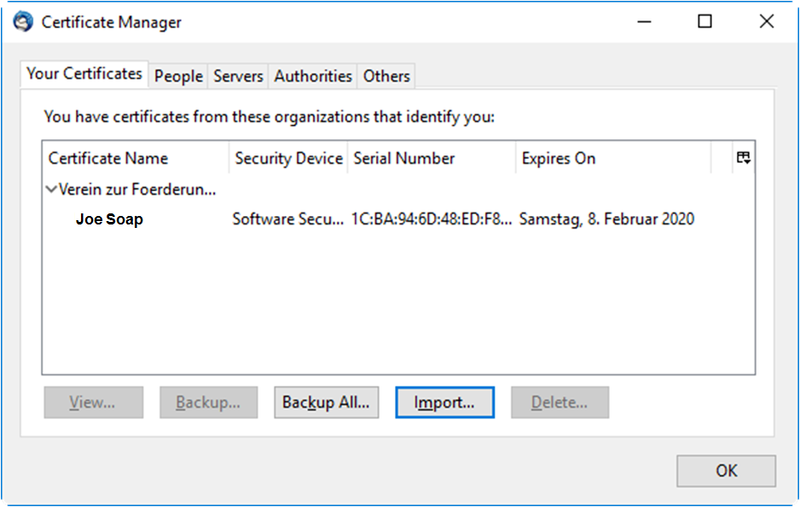The width and height of the screenshot is (800, 507).
Task: Confirm with the OK button
Action: (x=726, y=470)
